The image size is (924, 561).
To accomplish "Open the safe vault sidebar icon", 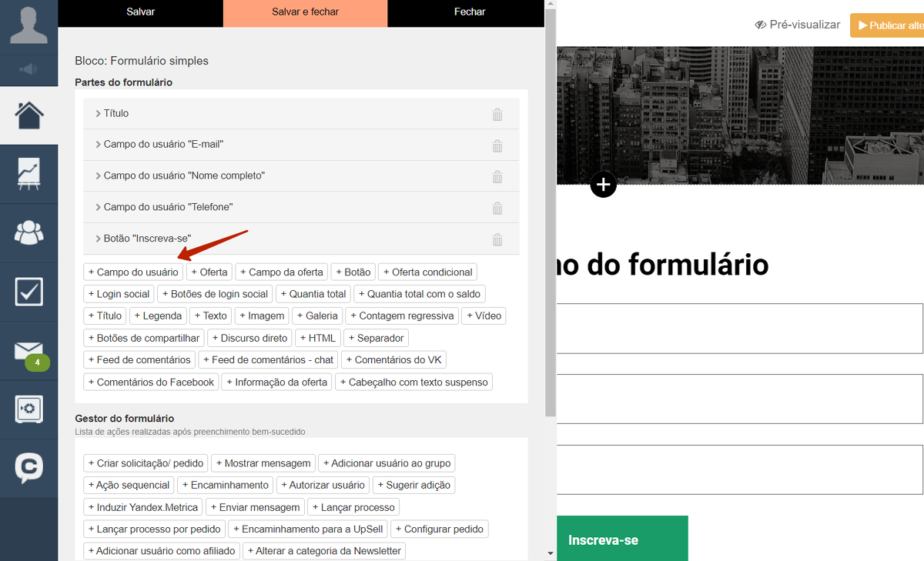I will pyautogui.click(x=29, y=409).
